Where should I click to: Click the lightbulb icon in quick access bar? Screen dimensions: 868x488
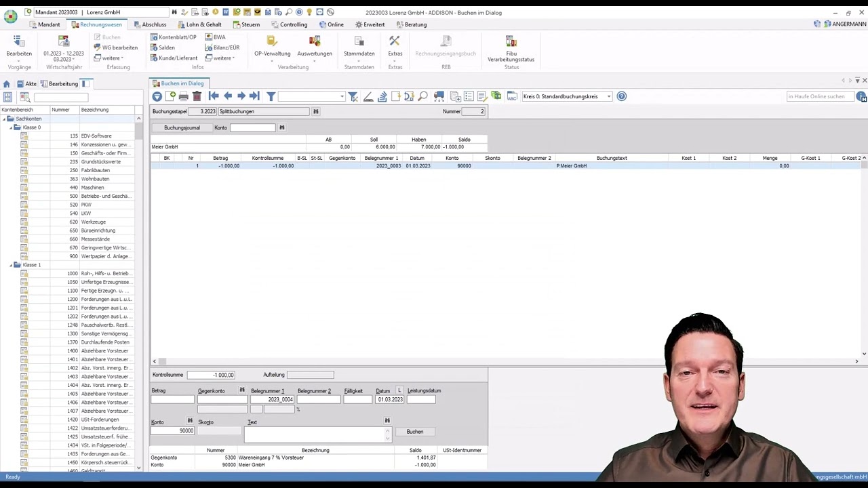pos(309,12)
